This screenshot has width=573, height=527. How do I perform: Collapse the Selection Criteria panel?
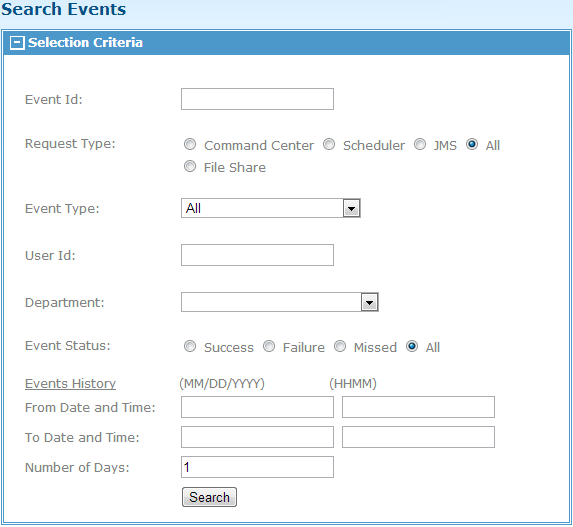pyautogui.click(x=17, y=43)
